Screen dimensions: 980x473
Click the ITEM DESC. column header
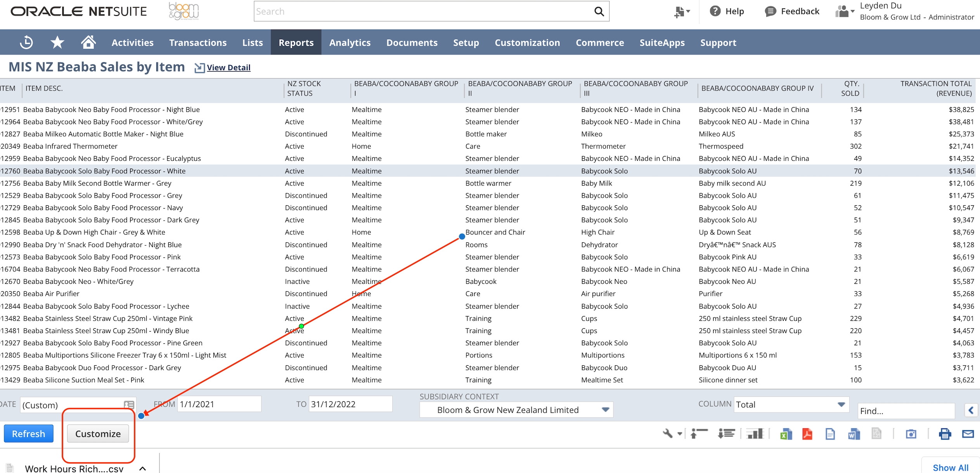(x=44, y=89)
